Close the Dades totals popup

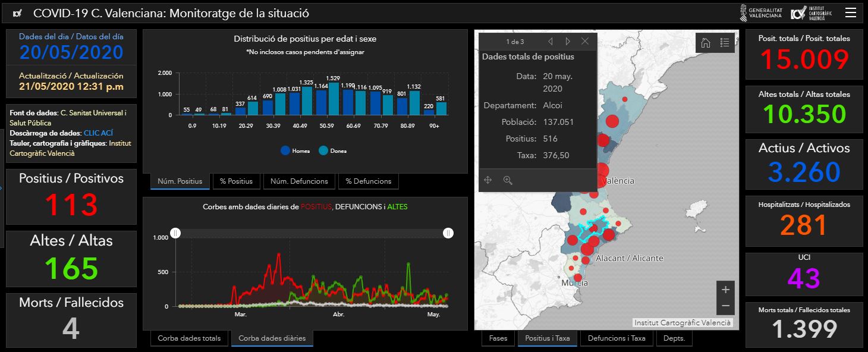point(585,42)
